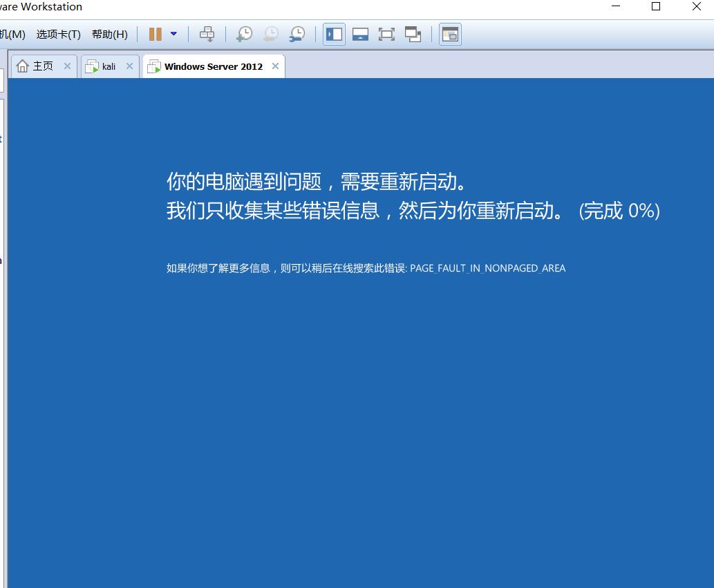Enter full screen mode icon
Viewport: 714px width, 588px height.
386,34
